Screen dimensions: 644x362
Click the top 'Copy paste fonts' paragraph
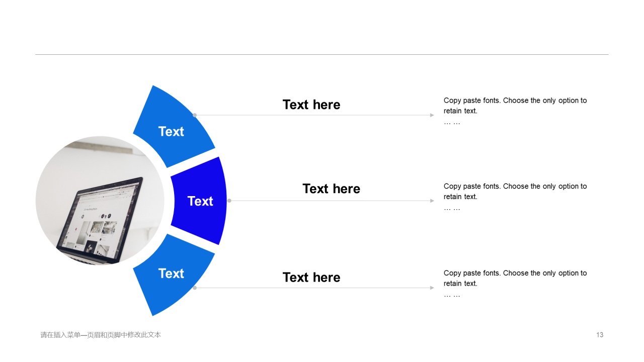(x=515, y=111)
